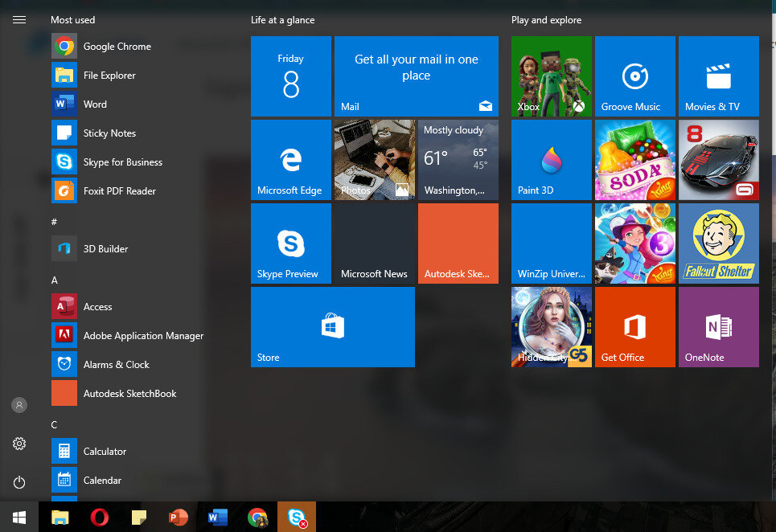Viewport: 776px width, 532px height.
Task: Open File Explorer from the taskbar
Action: pyautogui.click(x=60, y=518)
